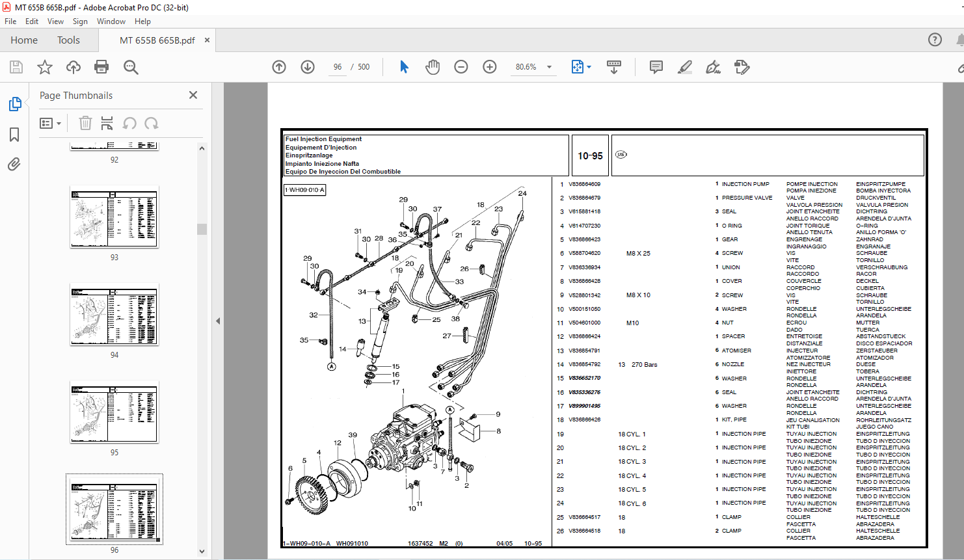Image resolution: width=964 pixels, height=560 pixels.
Task: Add a sticky note comment
Action: 656,67
